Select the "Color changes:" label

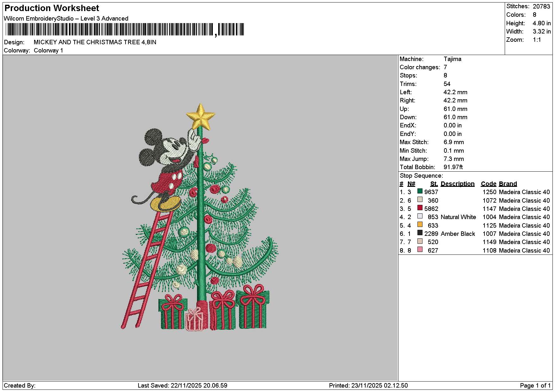pyautogui.click(x=420, y=67)
